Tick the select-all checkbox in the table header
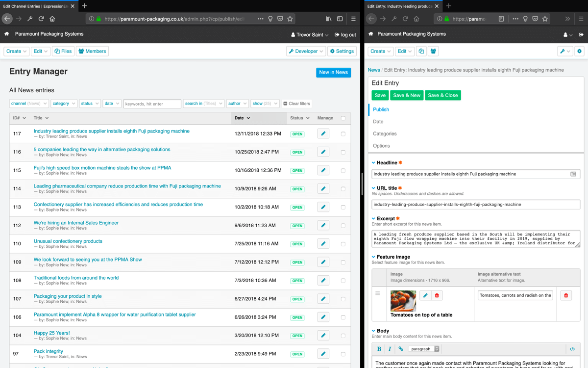Screen dimensions: 588x368 coord(343,118)
